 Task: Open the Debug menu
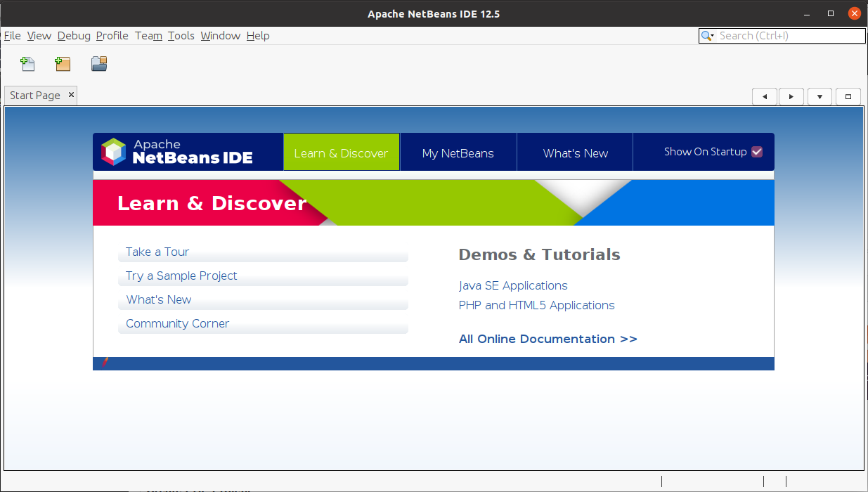click(x=74, y=36)
